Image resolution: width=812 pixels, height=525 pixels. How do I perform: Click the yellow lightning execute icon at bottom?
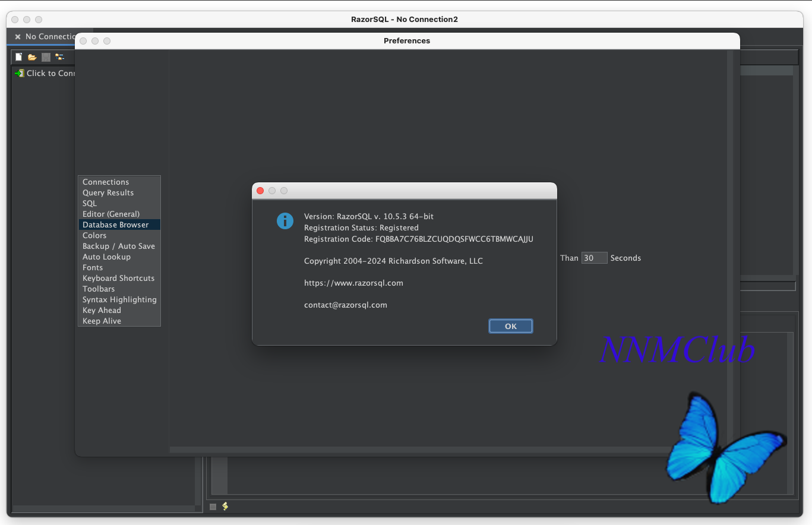225,507
